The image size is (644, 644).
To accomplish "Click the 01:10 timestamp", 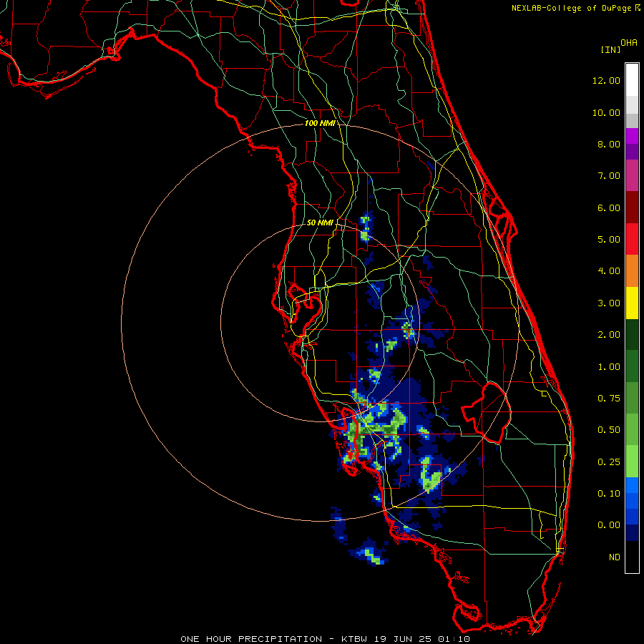I will coord(454,639).
